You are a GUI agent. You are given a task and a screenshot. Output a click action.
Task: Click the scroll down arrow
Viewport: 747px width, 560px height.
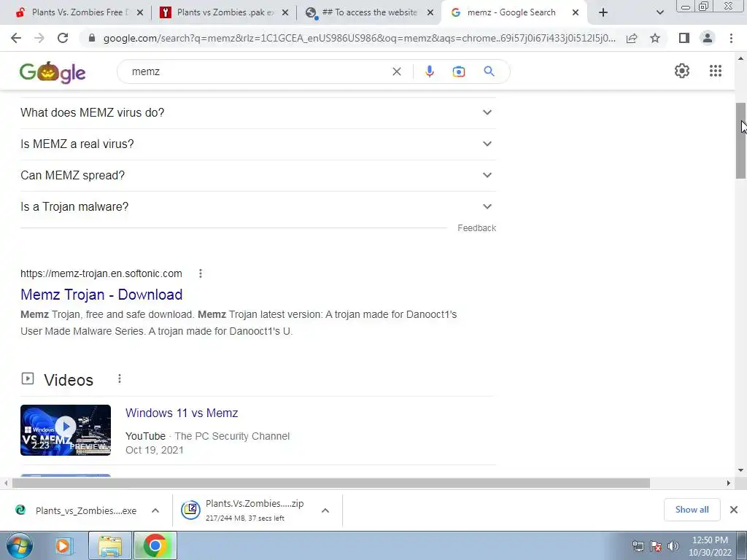(x=740, y=470)
